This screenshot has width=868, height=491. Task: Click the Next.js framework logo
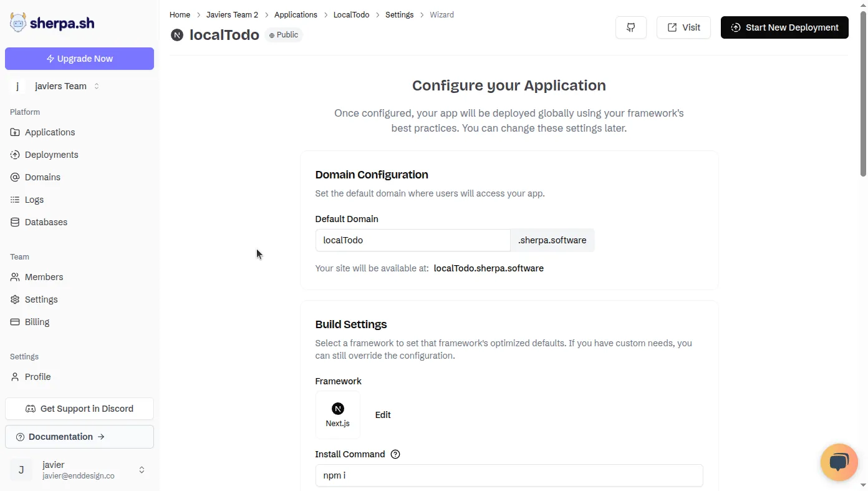(337, 408)
